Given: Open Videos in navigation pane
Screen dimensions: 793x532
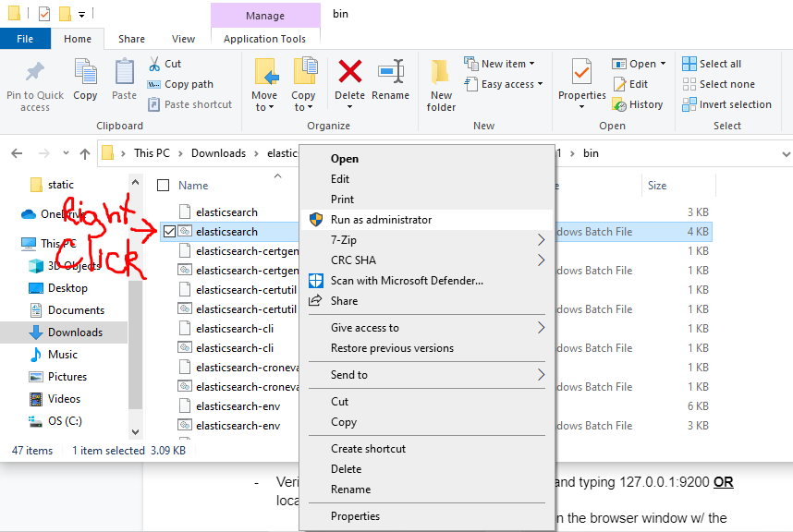Looking at the screenshot, I should (x=64, y=399).
